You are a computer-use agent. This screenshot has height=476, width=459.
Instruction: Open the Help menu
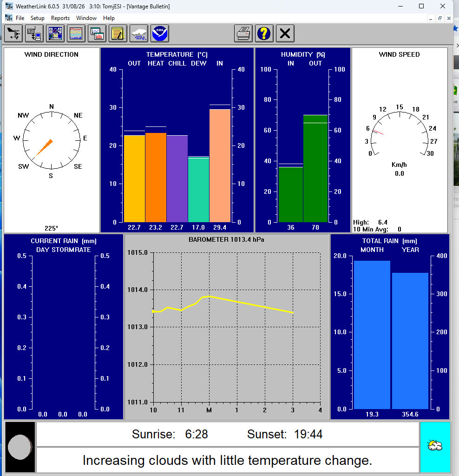pyautogui.click(x=109, y=18)
